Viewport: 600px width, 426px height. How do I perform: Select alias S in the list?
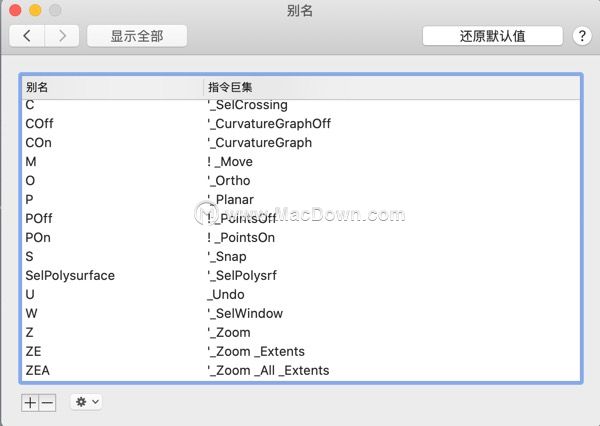pos(29,256)
